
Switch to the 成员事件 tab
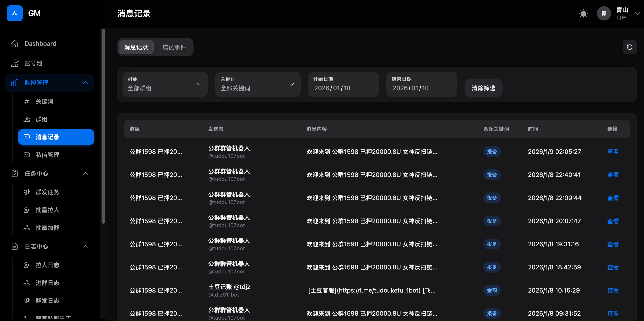175,47
